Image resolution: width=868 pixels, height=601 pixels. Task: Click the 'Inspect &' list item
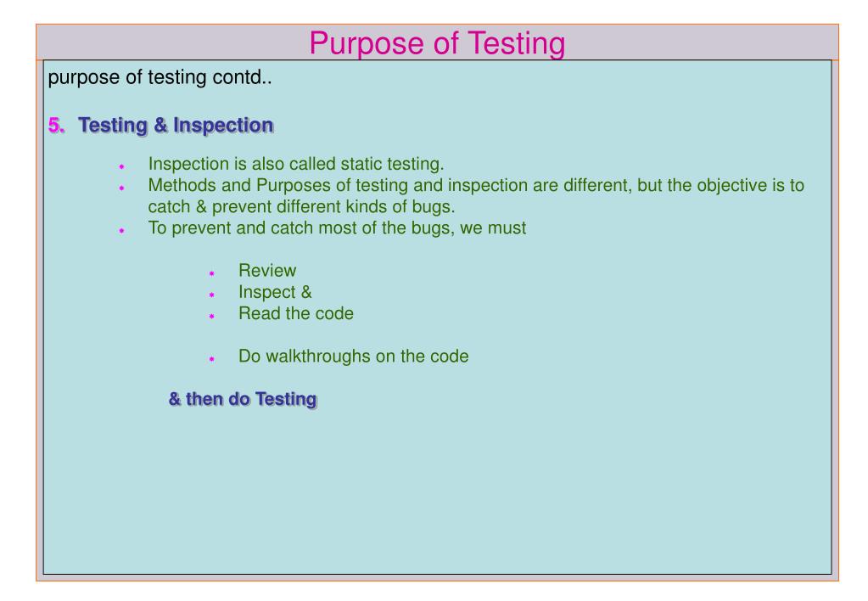tap(275, 292)
